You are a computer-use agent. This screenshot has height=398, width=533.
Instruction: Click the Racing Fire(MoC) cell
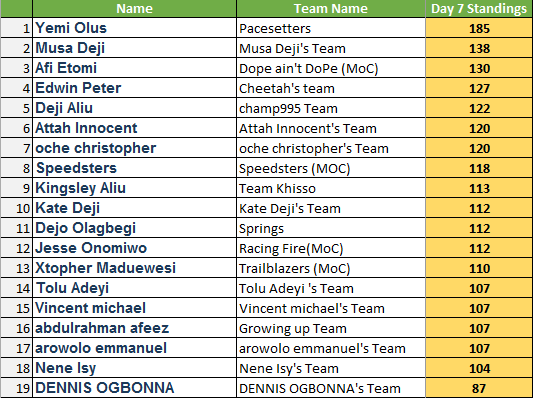(331, 248)
